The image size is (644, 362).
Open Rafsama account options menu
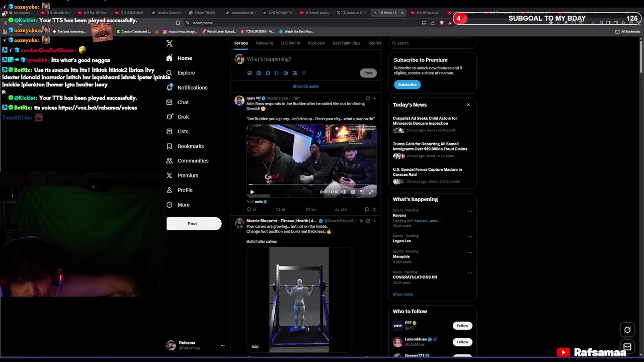pyautogui.click(x=222, y=345)
